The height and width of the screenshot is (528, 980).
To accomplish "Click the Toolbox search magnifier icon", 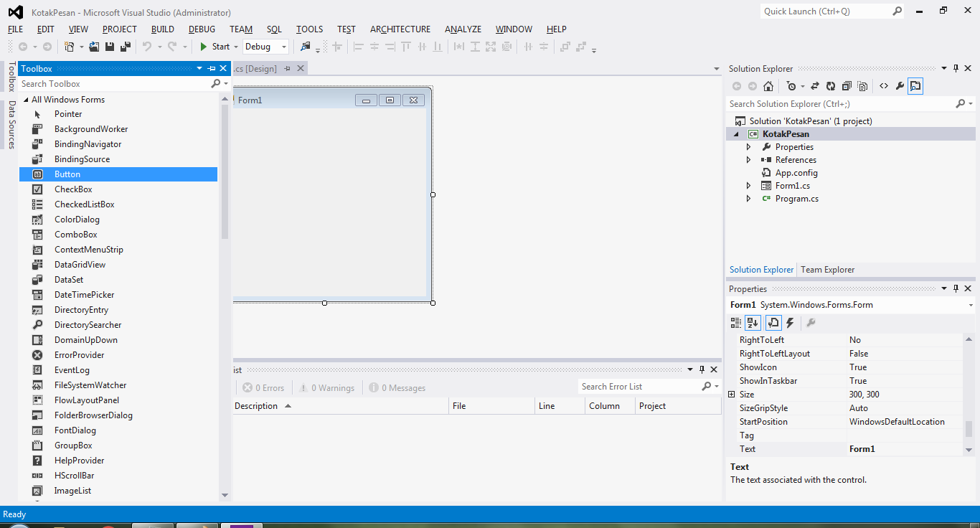I will [215, 84].
